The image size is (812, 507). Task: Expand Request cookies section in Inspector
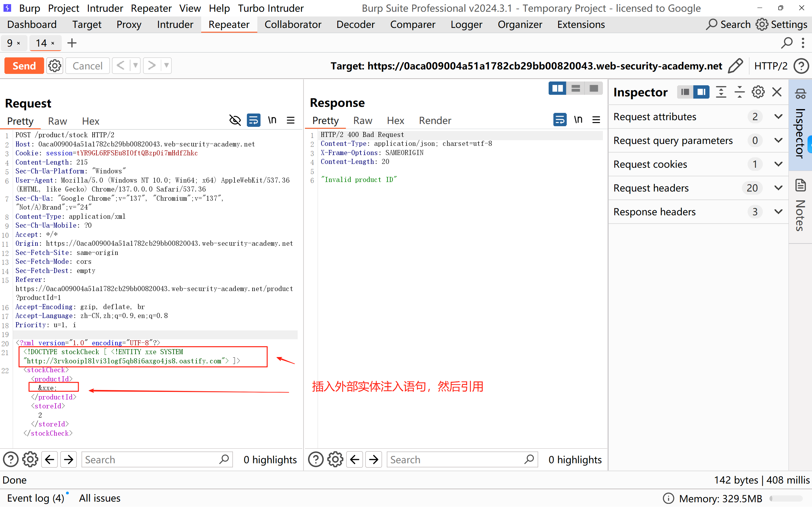[778, 164]
